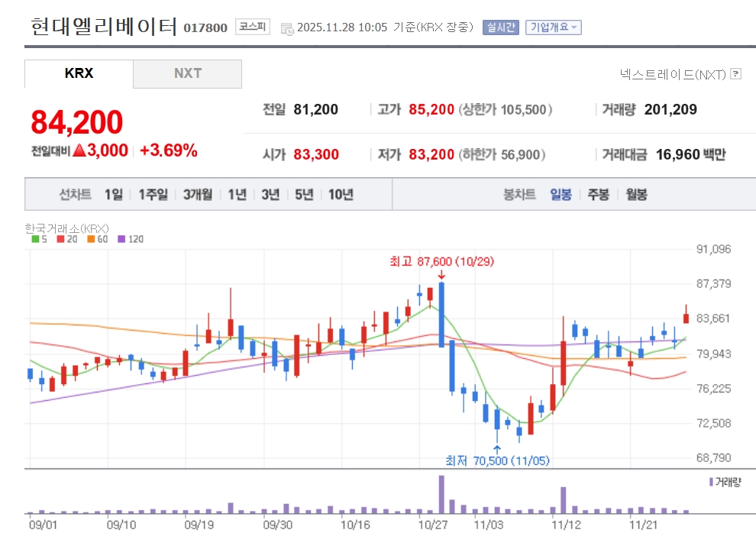The image size is (756, 546).
Task: Select the 3년 line chart period
Action: 270,195
